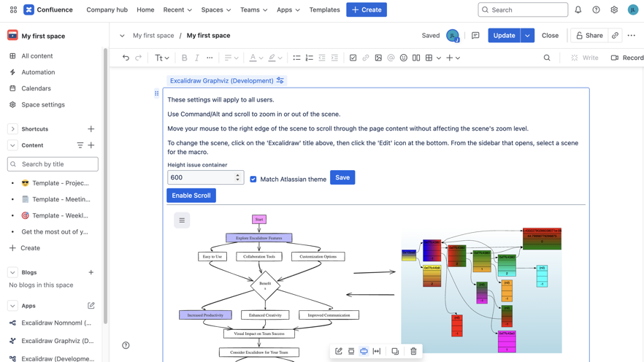Insert an image or file
This screenshot has width=644, height=362.
coord(378,58)
